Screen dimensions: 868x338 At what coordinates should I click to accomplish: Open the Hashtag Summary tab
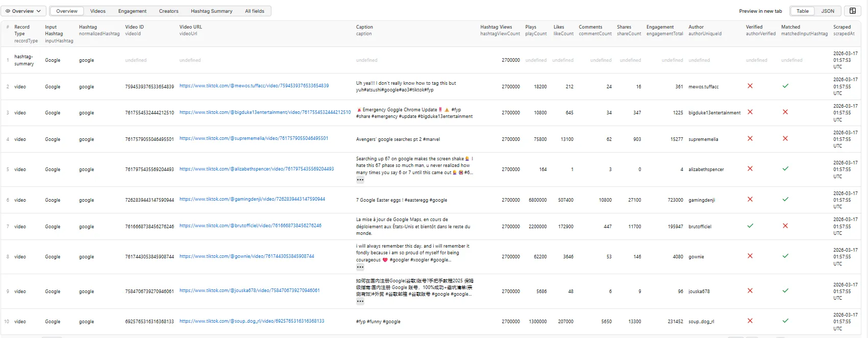coord(211,11)
